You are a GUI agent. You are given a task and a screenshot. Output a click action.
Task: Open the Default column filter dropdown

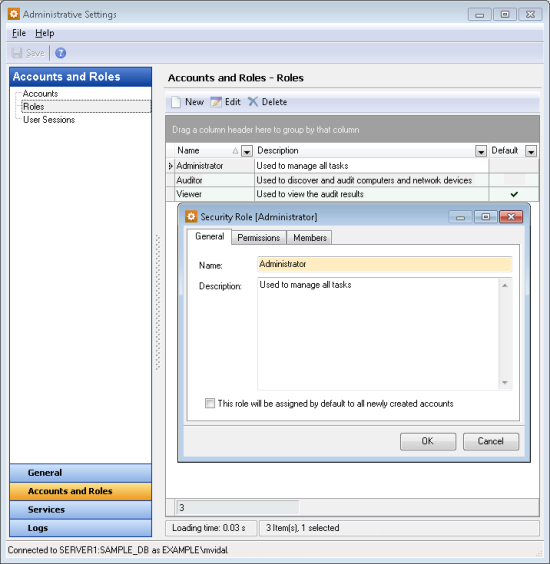[x=531, y=151]
